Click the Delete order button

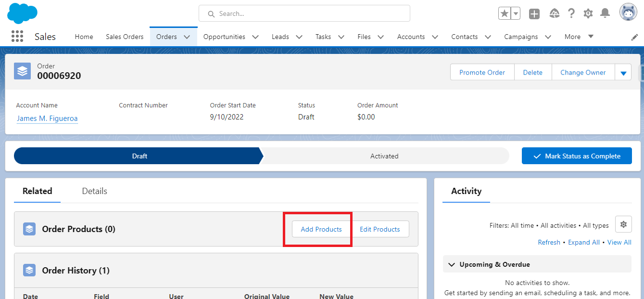533,72
